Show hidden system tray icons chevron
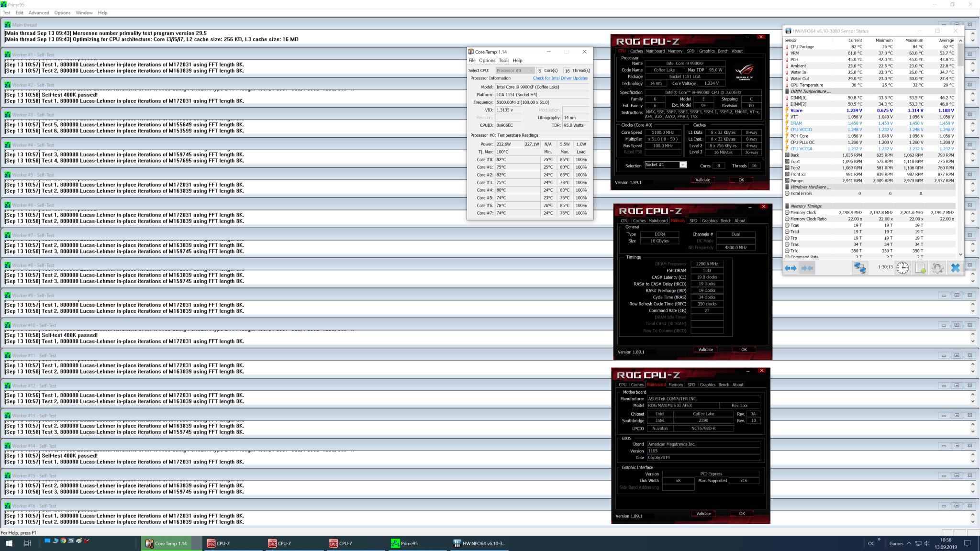Image resolution: width=980 pixels, height=551 pixels. [x=909, y=543]
